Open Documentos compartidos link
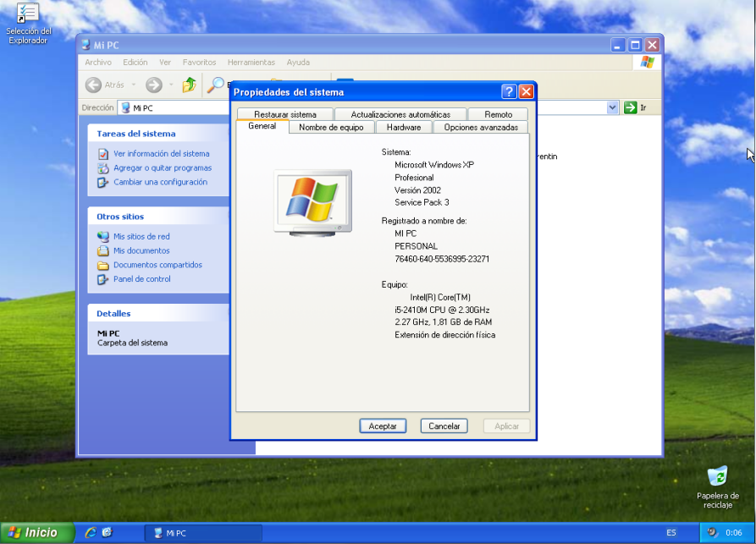The height and width of the screenshot is (544, 756). click(x=157, y=265)
